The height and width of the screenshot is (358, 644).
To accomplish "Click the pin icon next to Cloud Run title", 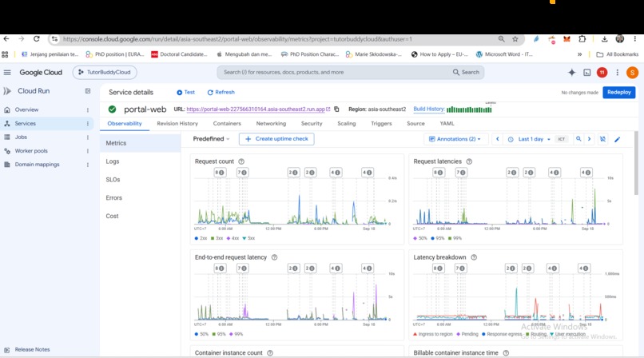I will point(87,91).
